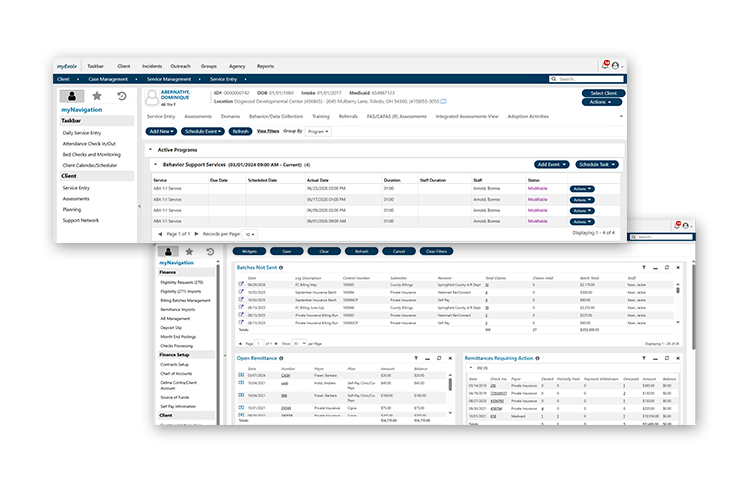Open Group By Program dropdown
The image size is (750, 500).
[x=318, y=132]
